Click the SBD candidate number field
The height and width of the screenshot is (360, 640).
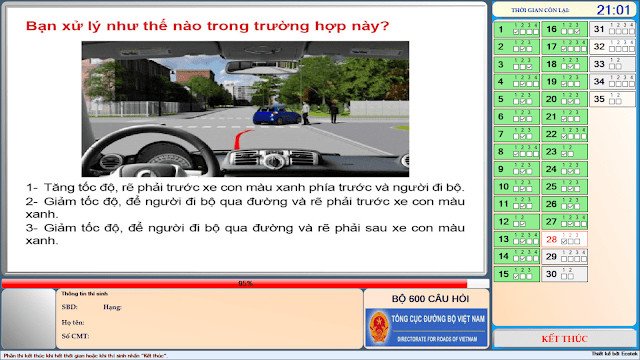pos(69,307)
